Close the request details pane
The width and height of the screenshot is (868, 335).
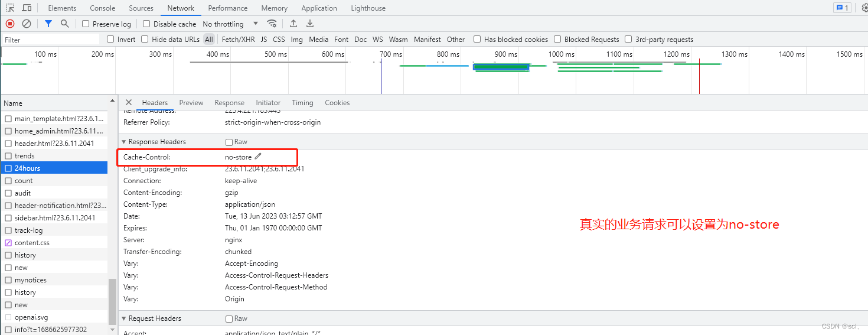click(129, 102)
